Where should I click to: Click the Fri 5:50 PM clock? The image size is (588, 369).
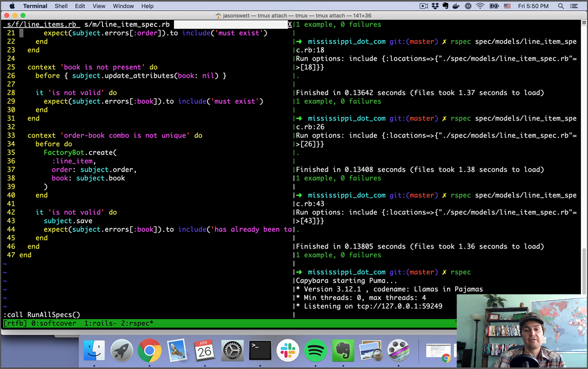pos(533,6)
